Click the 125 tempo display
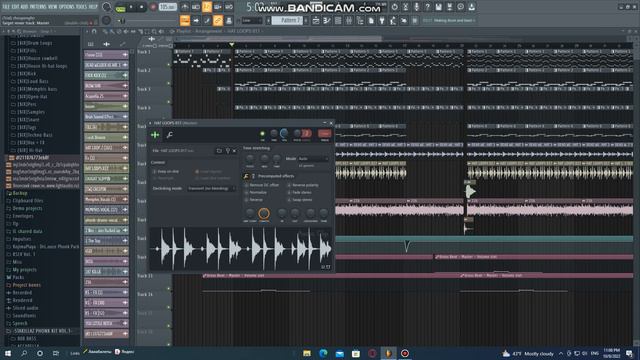640x360 pixels. pyautogui.click(x=167, y=7)
